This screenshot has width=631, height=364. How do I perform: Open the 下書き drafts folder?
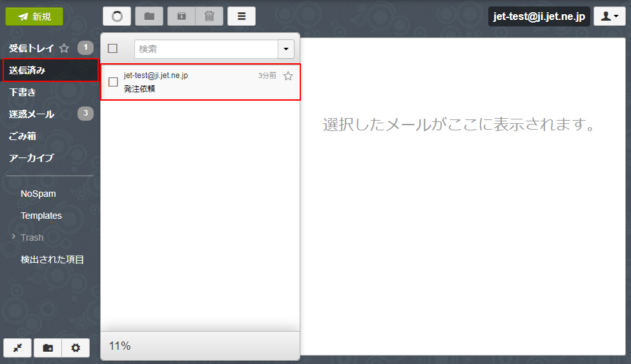point(23,92)
